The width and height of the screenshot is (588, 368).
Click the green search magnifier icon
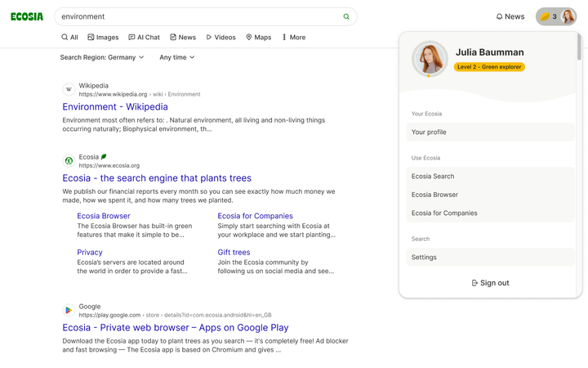point(346,16)
